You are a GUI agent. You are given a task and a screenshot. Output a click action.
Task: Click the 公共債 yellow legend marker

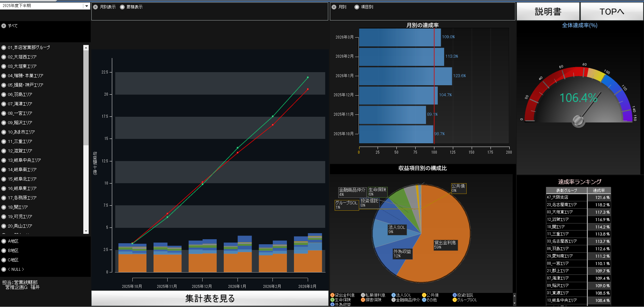[424, 295]
